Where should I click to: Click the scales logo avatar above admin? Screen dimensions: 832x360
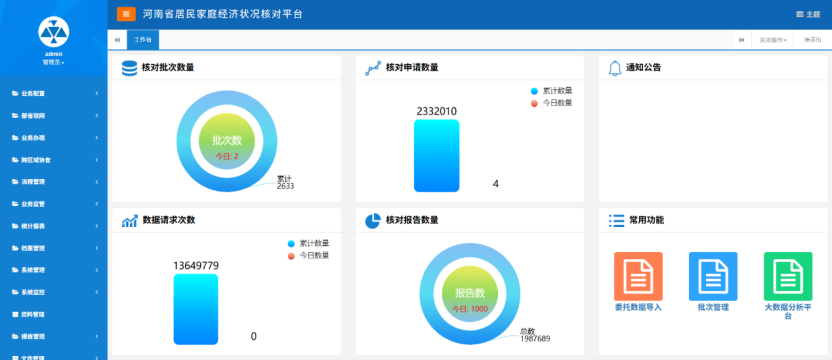tap(54, 31)
